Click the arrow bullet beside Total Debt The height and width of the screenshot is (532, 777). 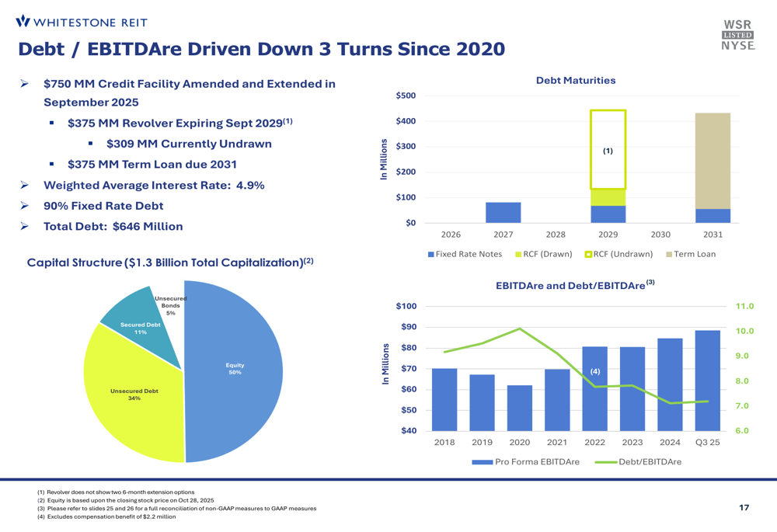(x=24, y=227)
